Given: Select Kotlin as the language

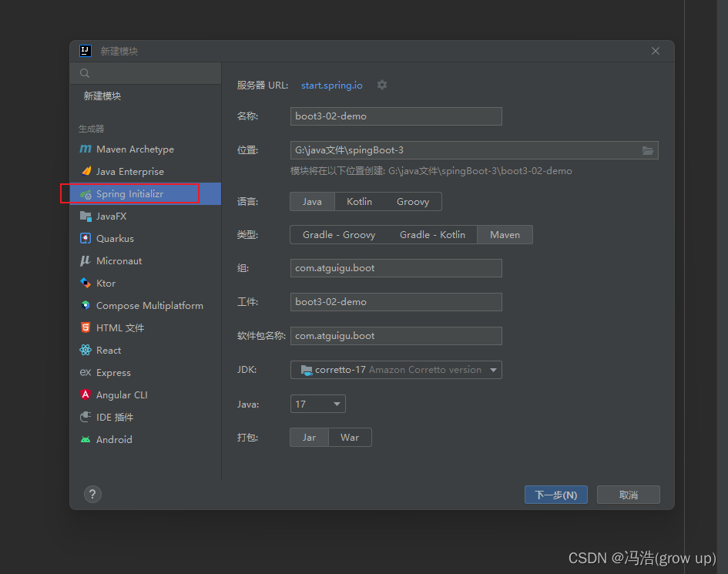Looking at the screenshot, I should [359, 202].
